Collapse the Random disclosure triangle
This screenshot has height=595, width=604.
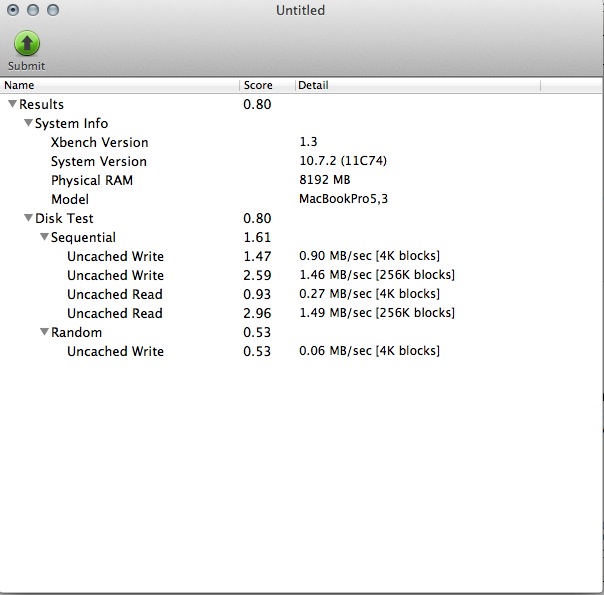pos(44,332)
